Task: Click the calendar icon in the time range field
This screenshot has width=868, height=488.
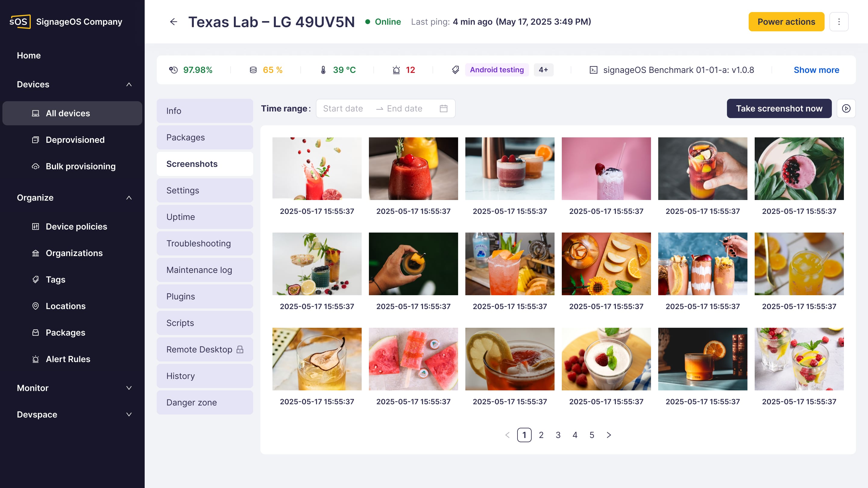Action: (443, 108)
